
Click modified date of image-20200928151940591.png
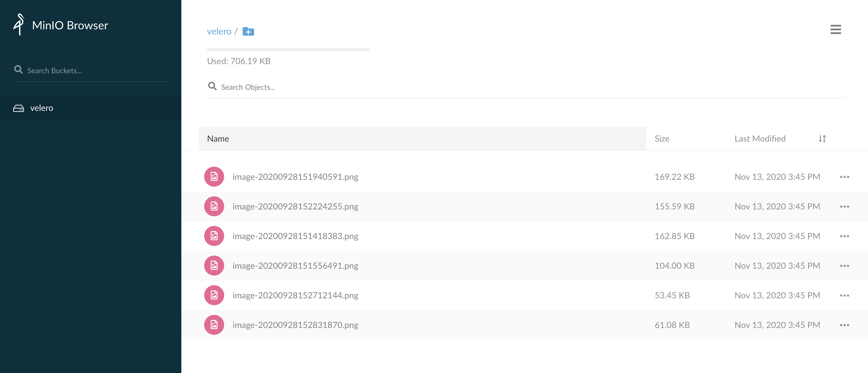[777, 177]
